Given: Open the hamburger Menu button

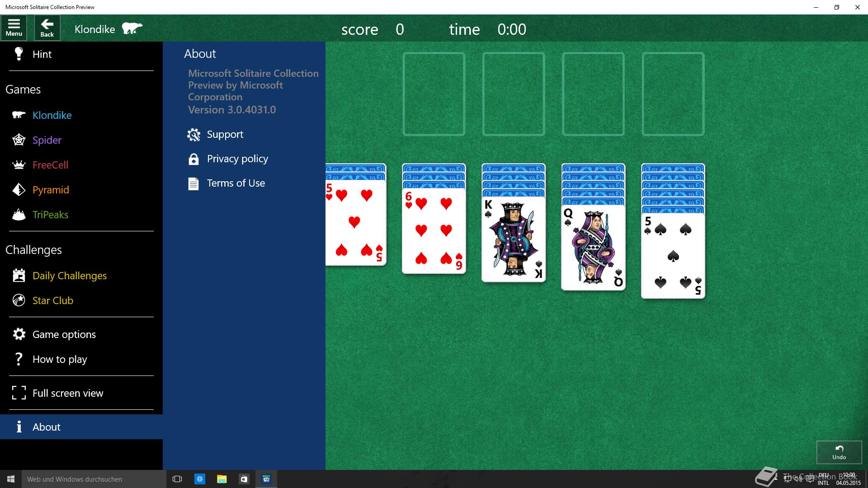Looking at the screenshot, I should tap(14, 28).
